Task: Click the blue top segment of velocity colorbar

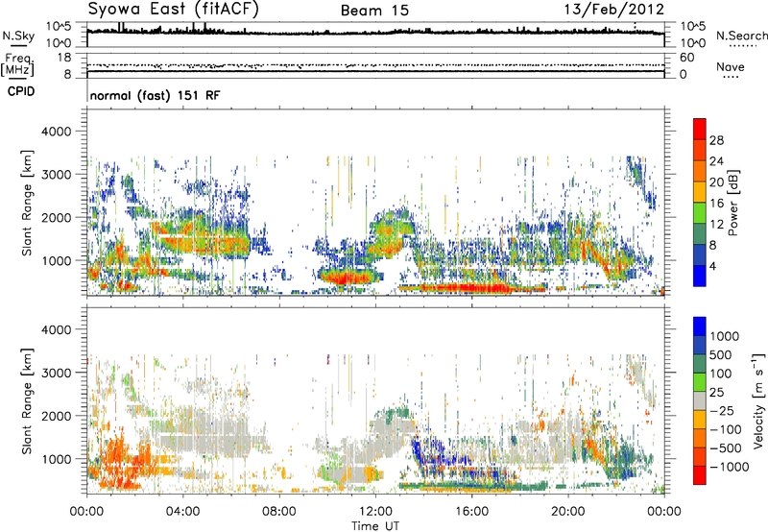Action: 700,326
